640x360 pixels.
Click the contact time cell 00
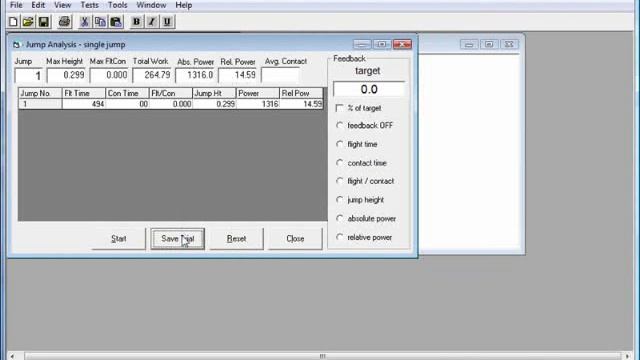coord(127,104)
